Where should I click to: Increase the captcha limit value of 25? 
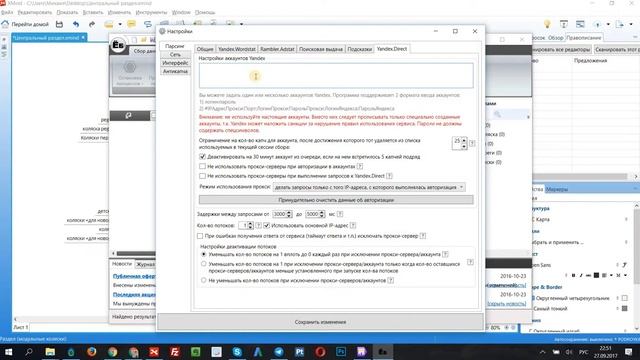pos(464,141)
